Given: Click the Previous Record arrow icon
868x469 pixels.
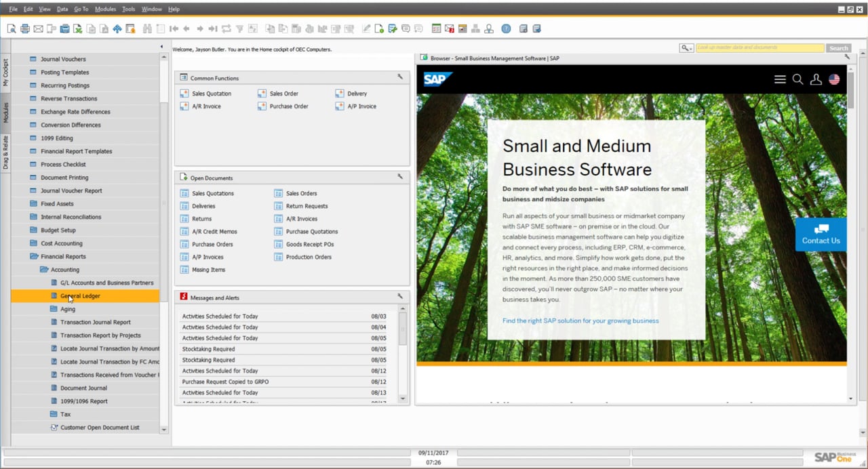Looking at the screenshot, I should [186, 28].
